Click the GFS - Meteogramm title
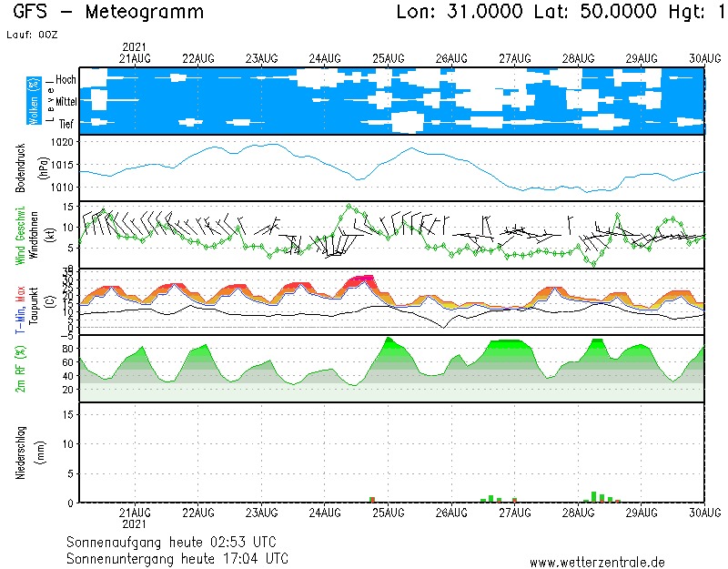The image size is (728, 569). pyautogui.click(x=108, y=13)
